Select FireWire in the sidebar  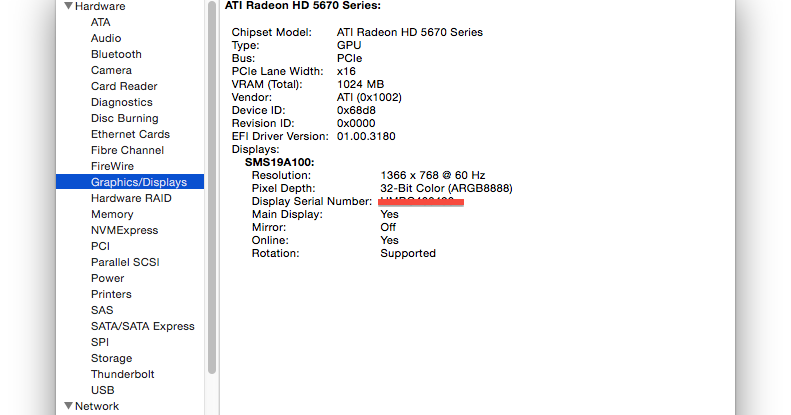112,166
